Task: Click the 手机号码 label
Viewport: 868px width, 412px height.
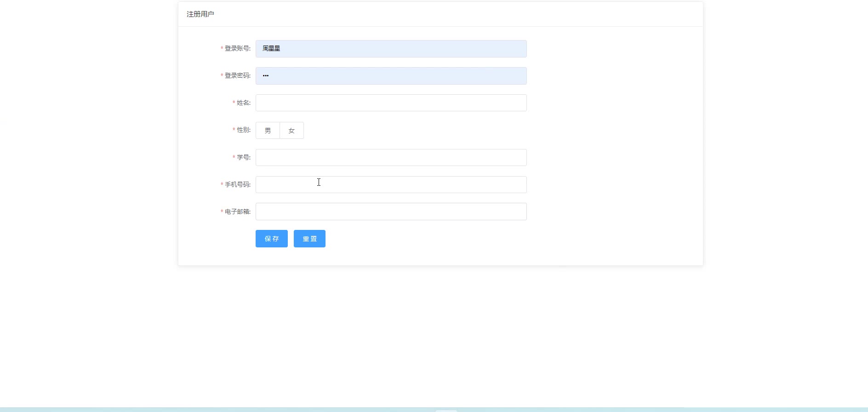Action: pyautogui.click(x=237, y=184)
